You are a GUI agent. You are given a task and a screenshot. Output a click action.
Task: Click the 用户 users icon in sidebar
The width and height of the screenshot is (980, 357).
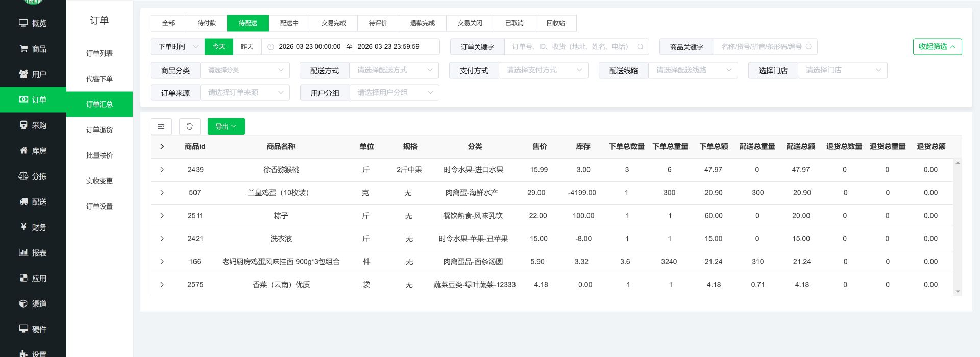tap(23, 74)
